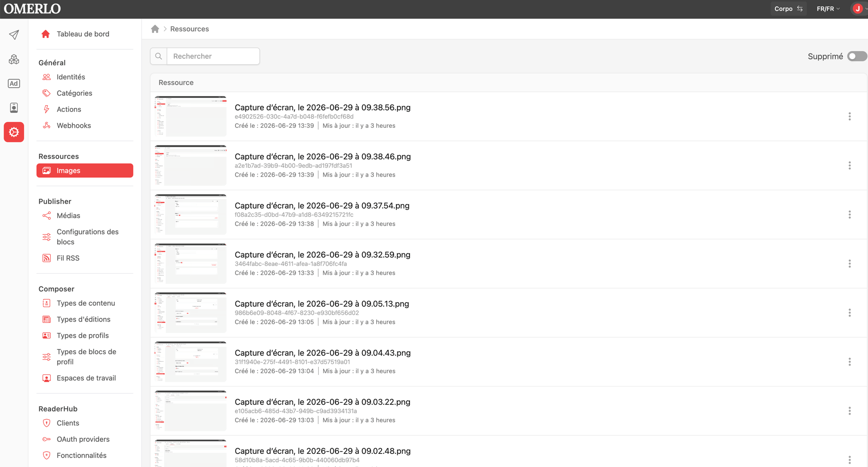Open Types de contenu
This screenshot has width=868, height=467.
click(85, 303)
